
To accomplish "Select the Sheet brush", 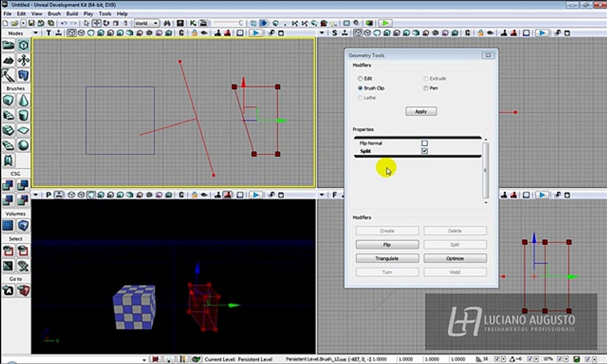I will pyautogui.click(x=23, y=130).
